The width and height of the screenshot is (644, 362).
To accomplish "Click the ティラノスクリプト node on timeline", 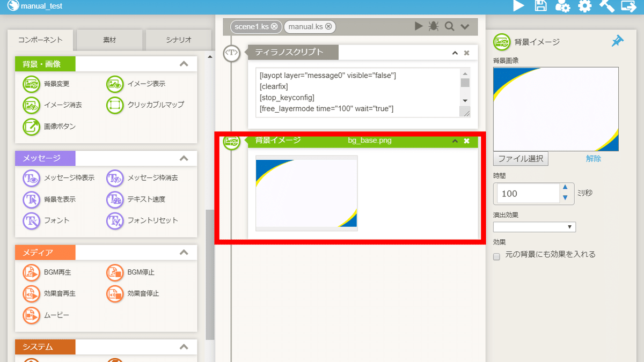I will [x=231, y=53].
